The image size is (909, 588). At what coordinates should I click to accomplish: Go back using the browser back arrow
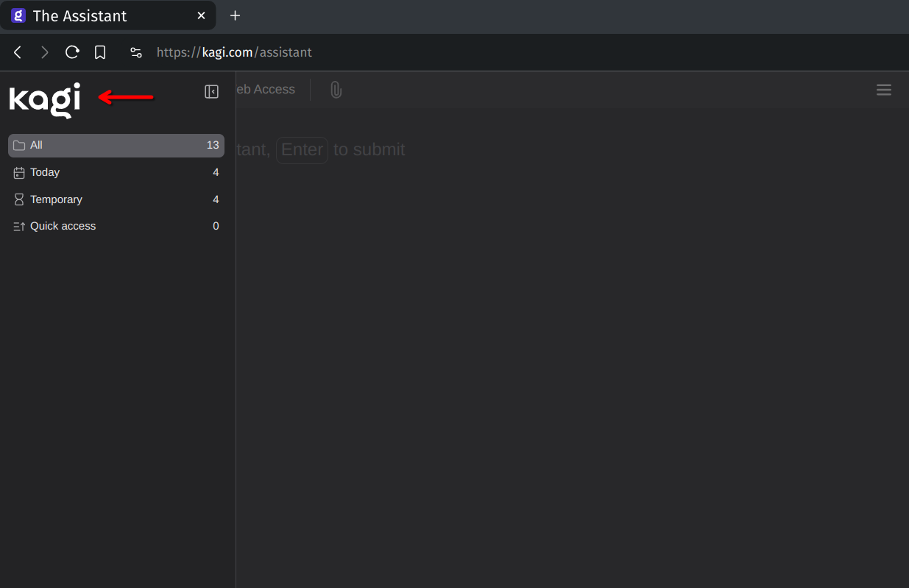pos(18,52)
